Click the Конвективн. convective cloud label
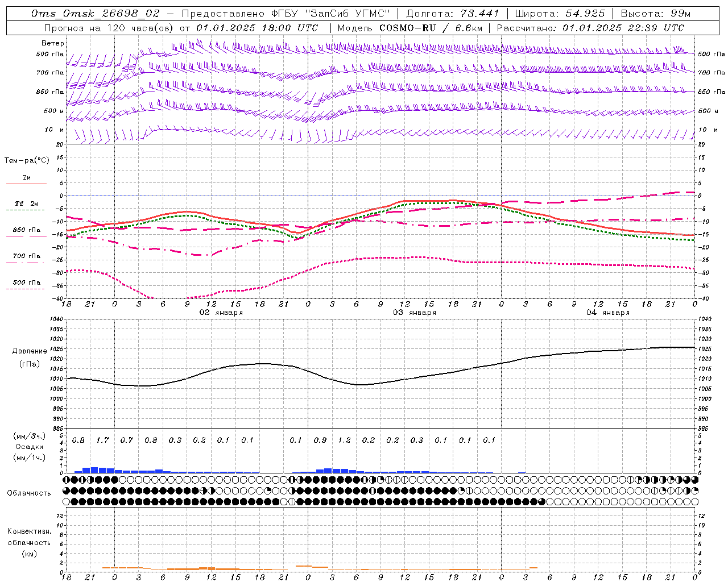728x582 pixels. pos(29,531)
